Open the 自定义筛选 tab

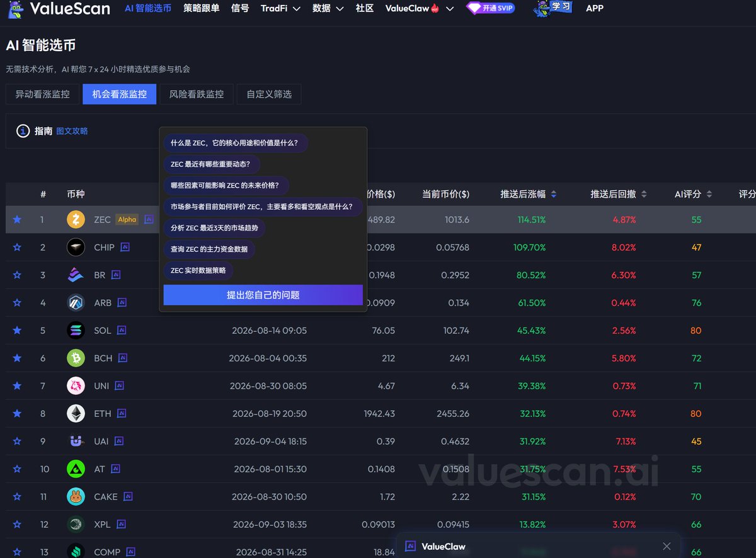tap(269, 94)
